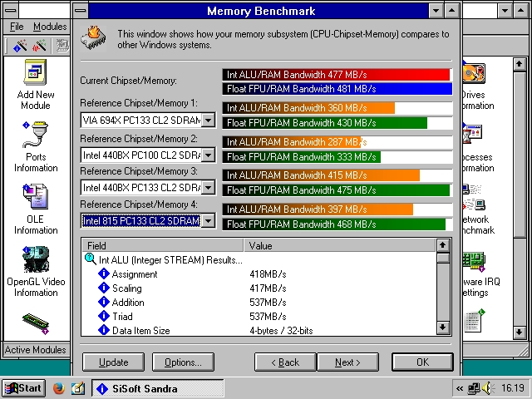Click the current Int ALU 477 MB/s bar
The width and height of the screenshot is (532, 399).
pyautogui.click(x=336, y=75)
